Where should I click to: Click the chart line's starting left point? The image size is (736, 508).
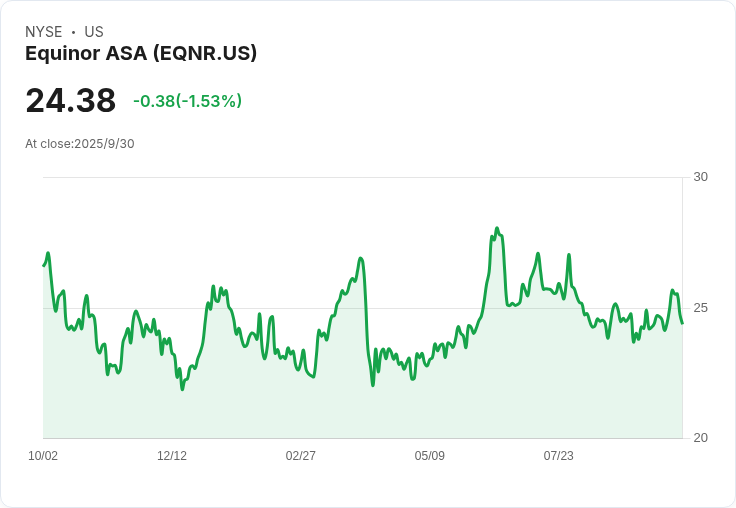pyautogui.click(x=44, y=266)
